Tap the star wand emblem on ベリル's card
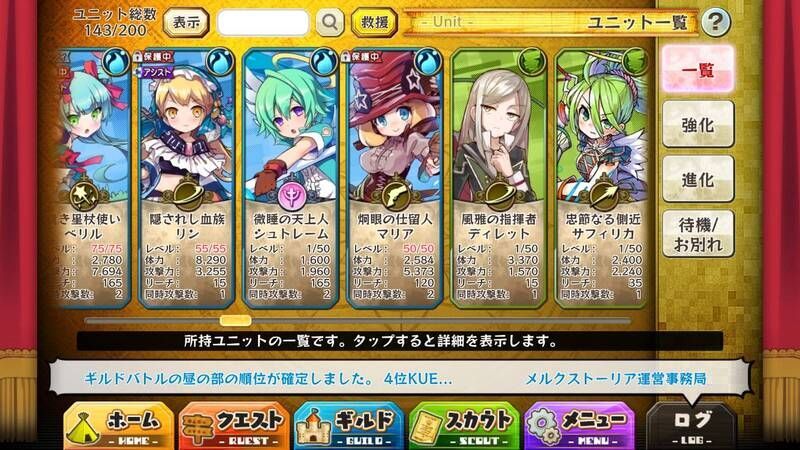 pyautogui.click(x=84, y=195)
